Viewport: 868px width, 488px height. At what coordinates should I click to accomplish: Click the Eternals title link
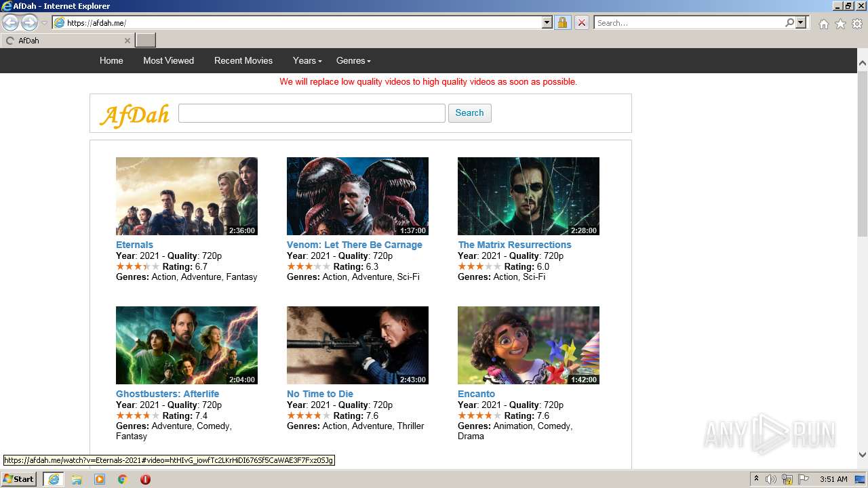pyautogui.click(x=134, y=245)
